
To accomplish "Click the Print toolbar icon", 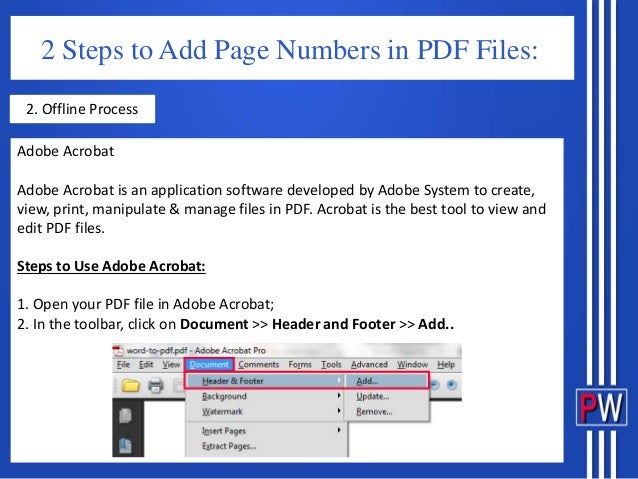I will point(155,385).
